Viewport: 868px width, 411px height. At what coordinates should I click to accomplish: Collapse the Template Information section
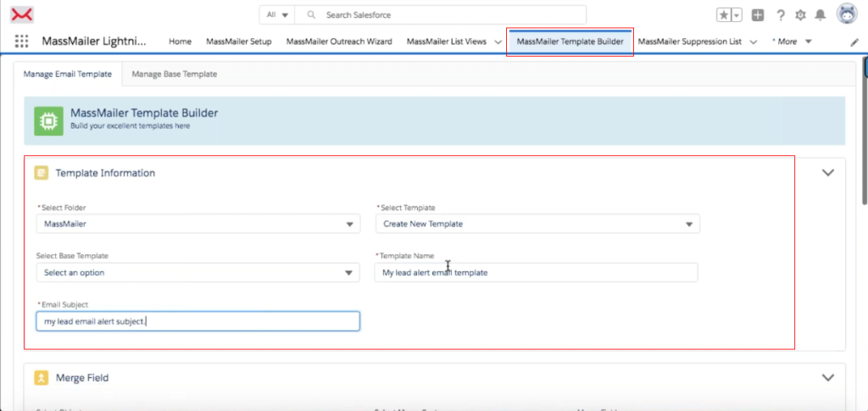click(x=827, y=173)
